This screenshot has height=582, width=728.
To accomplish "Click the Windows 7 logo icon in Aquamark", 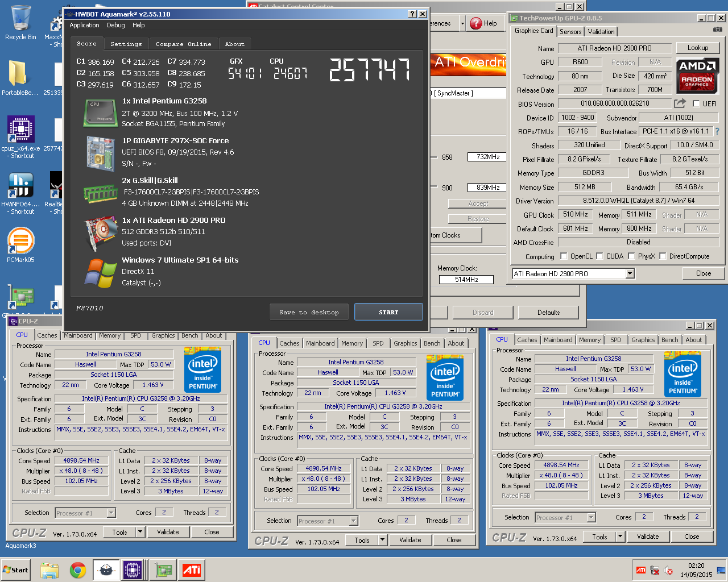I will 101,273.
